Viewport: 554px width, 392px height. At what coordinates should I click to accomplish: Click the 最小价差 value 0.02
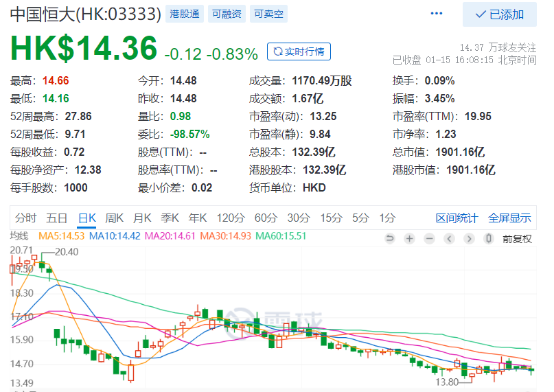[202, 187]
